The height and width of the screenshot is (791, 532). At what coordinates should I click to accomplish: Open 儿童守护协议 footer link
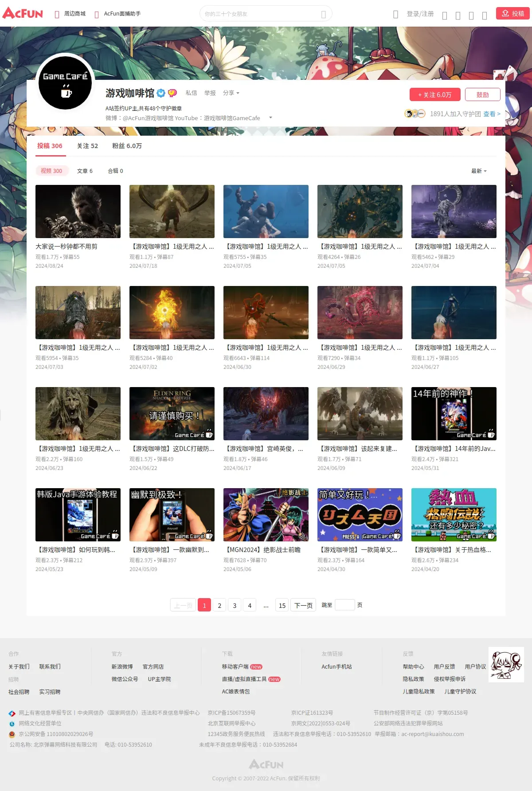(x=461, y=691)
